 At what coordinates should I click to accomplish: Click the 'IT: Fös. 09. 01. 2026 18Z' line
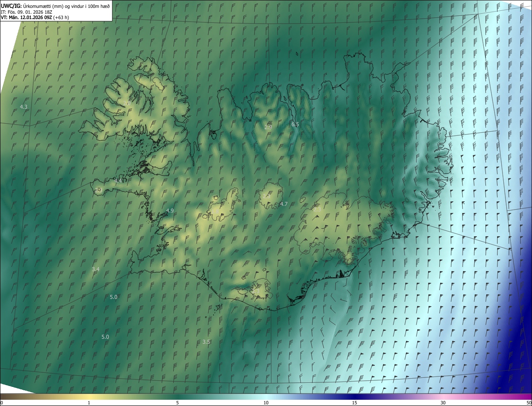coord(26,12)
